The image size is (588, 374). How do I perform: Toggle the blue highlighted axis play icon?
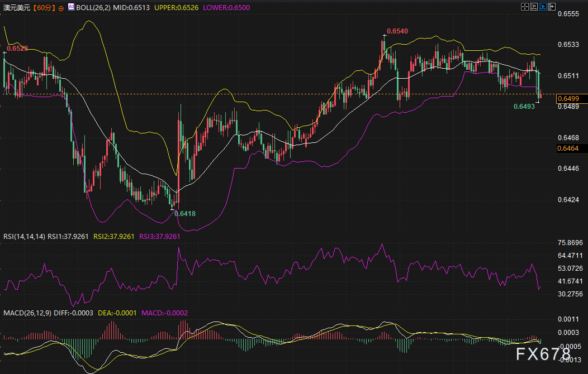pyautogui.click(x=543, y=7)
